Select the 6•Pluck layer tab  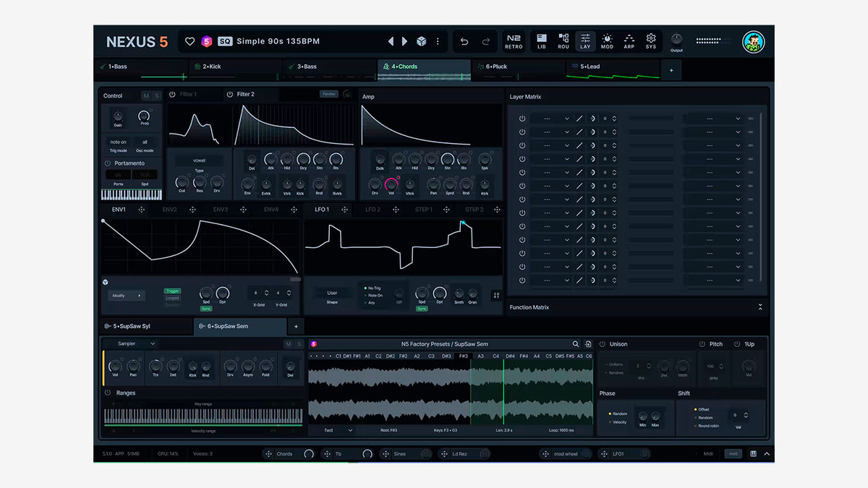click(518, 69)
